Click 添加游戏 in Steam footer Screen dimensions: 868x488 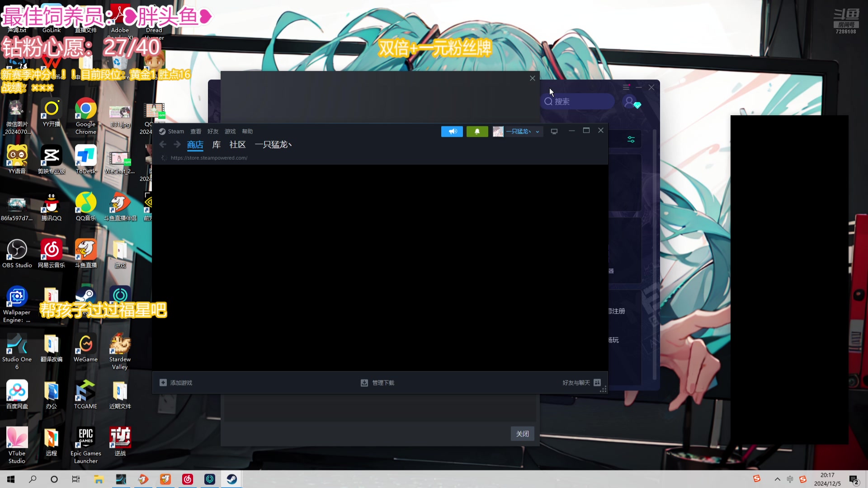click(176, 383)
